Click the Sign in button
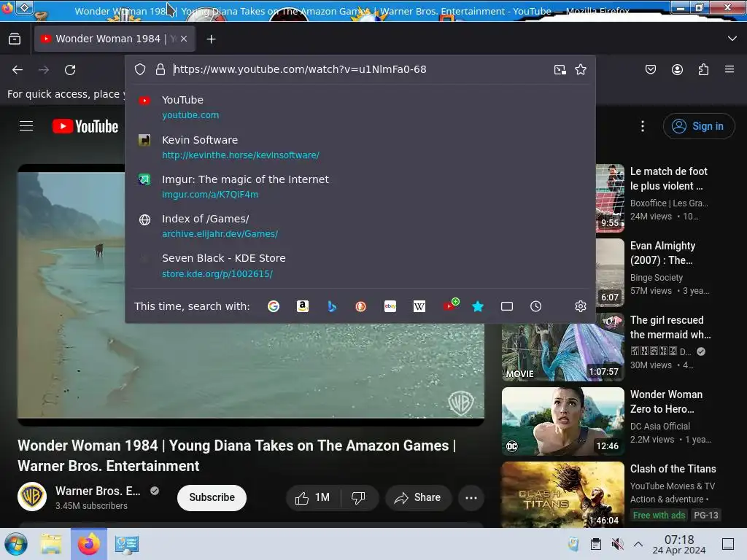The width and height of the screenshot is (747, 560). point(698,126)
